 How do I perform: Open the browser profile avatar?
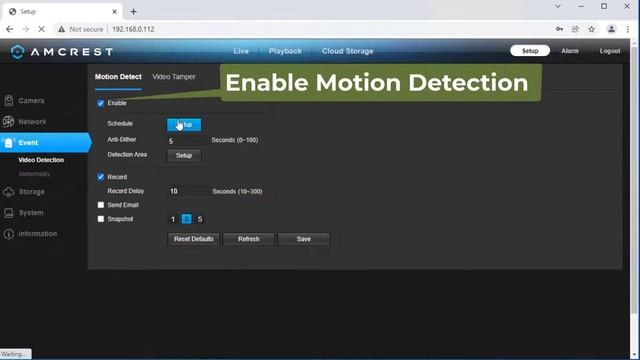[x=611, y=29]
